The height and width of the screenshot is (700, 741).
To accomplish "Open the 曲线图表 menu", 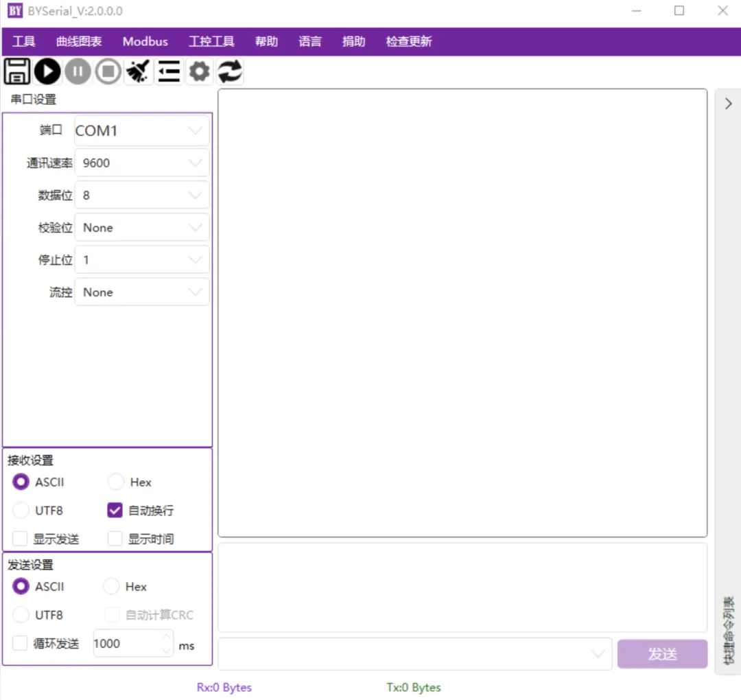I will click(79, 42).
